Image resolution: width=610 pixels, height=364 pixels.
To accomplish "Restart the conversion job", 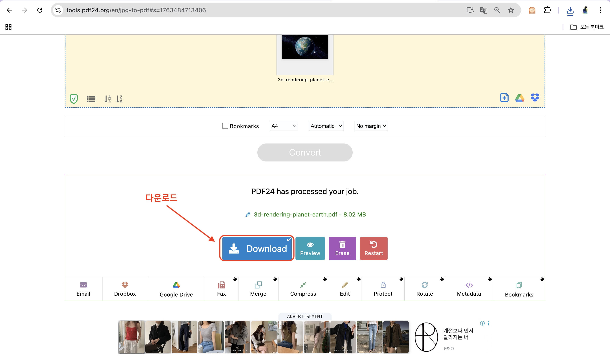I will coord(373,248).
